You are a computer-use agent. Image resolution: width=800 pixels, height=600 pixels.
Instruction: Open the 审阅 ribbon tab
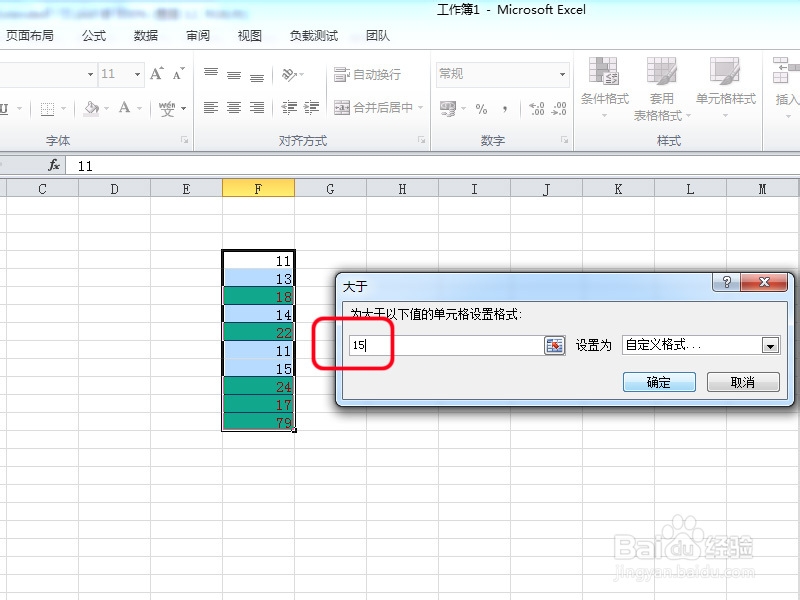[x=196, y=35]
